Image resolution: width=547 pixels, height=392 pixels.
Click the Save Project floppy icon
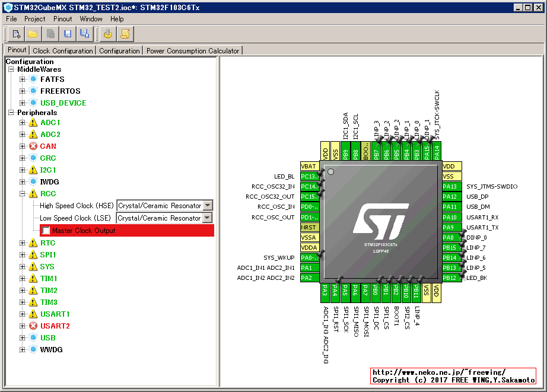[x=67, y=34]
